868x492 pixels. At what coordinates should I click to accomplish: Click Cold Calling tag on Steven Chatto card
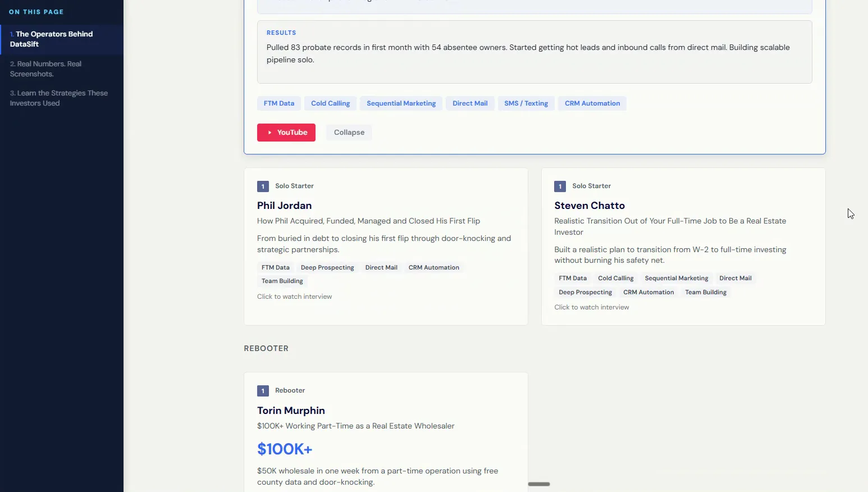615,278
